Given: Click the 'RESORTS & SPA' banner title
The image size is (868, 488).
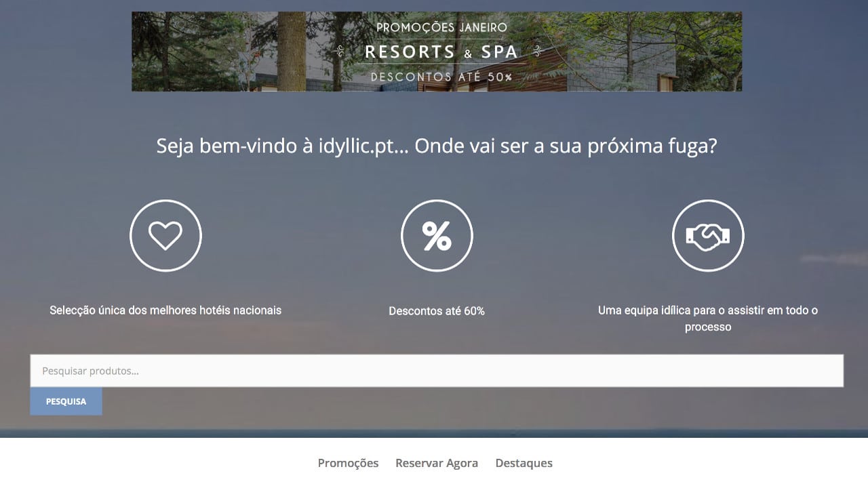Looking at the screenshot, I should 441,52.
